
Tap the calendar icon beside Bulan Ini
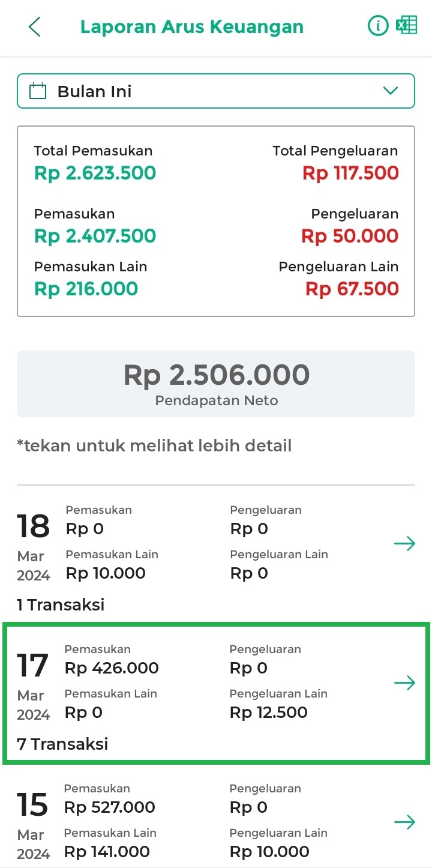(38, 91)
